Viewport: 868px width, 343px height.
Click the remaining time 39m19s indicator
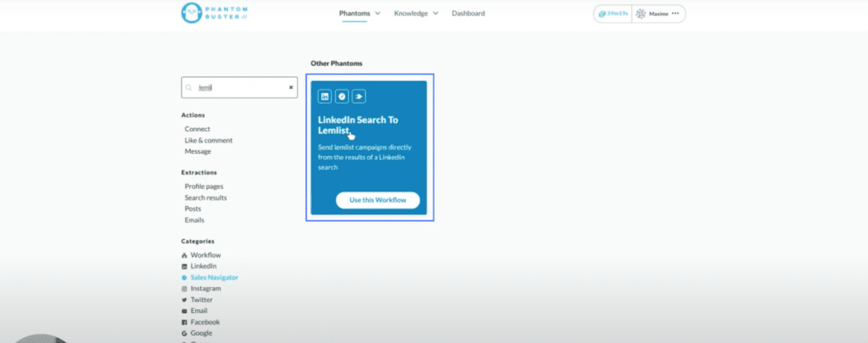click(617, 14)
